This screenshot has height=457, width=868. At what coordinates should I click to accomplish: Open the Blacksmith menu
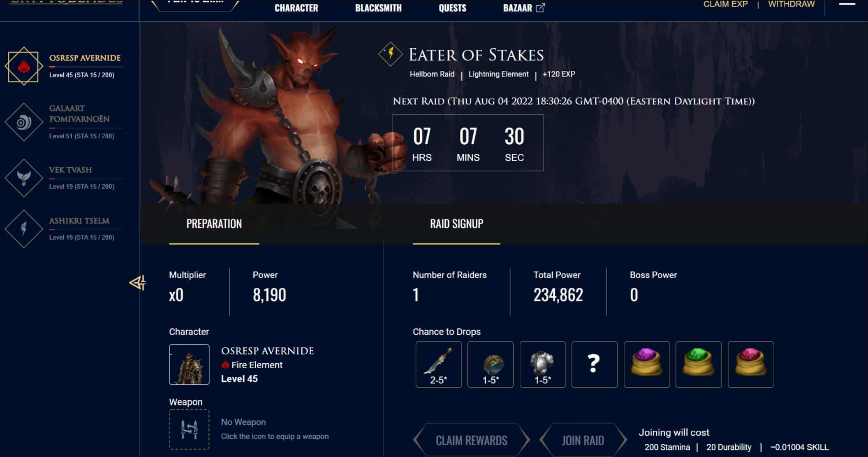coord(378,8)
